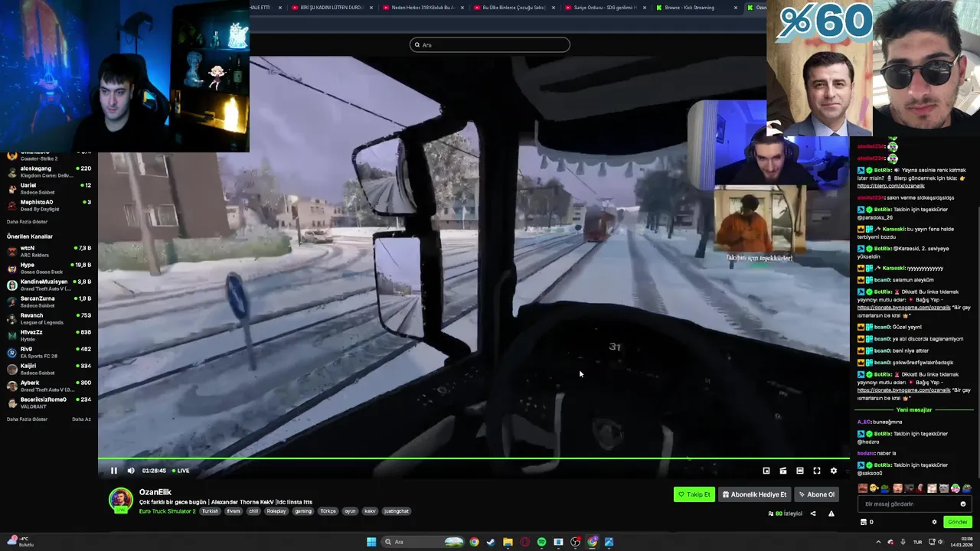
Task: Select the Roleplay tag
Action: coord(276,511)
